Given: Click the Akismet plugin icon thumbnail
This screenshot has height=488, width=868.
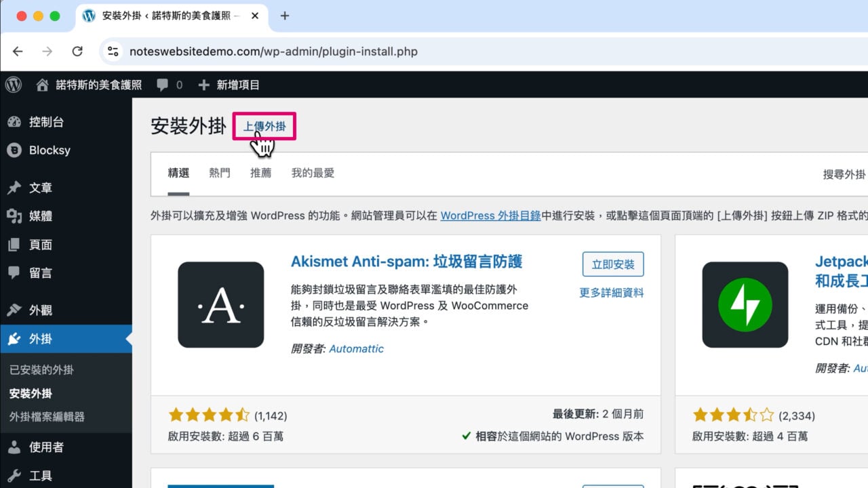Looking at the screenshot, I should [221, 305].
